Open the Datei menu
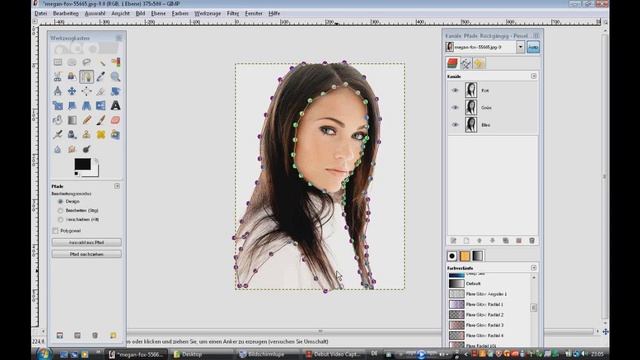Viewport: 640px width, 360px height. pos(41,13)
